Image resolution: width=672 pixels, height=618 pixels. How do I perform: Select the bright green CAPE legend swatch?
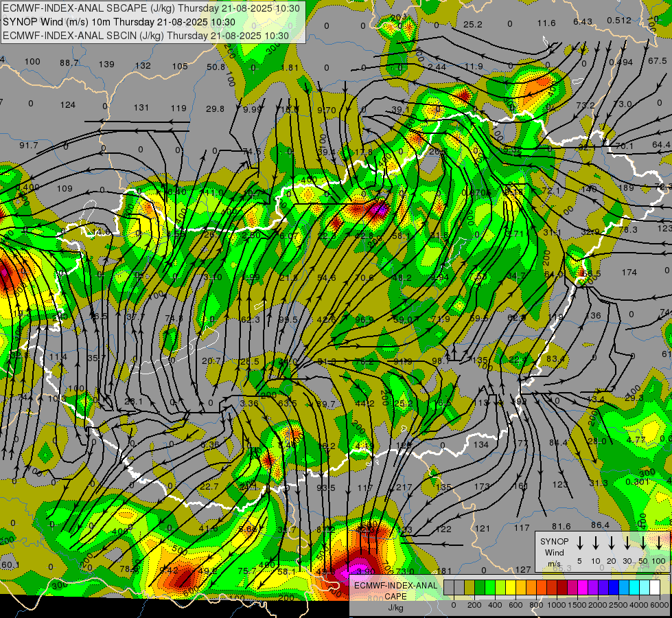(x=490, y=587)
